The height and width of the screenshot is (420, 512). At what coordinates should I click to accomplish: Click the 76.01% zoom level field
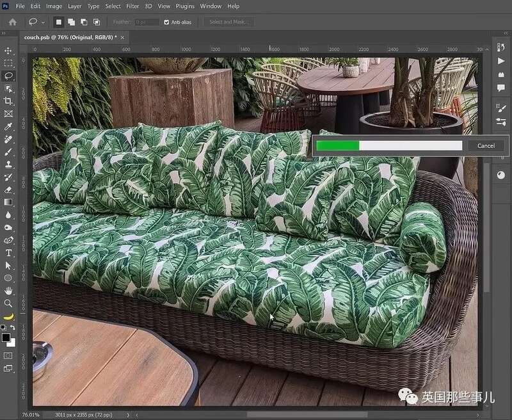pos(30,415)
